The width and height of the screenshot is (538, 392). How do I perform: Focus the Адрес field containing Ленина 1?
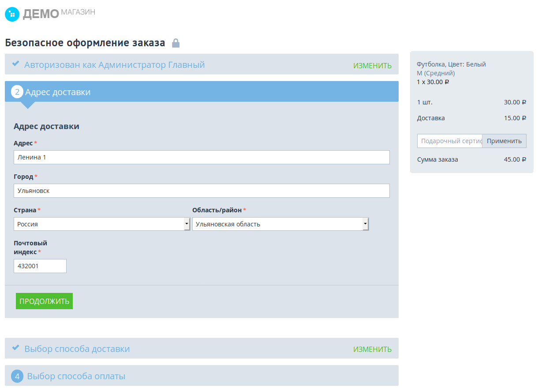point(202,157)
